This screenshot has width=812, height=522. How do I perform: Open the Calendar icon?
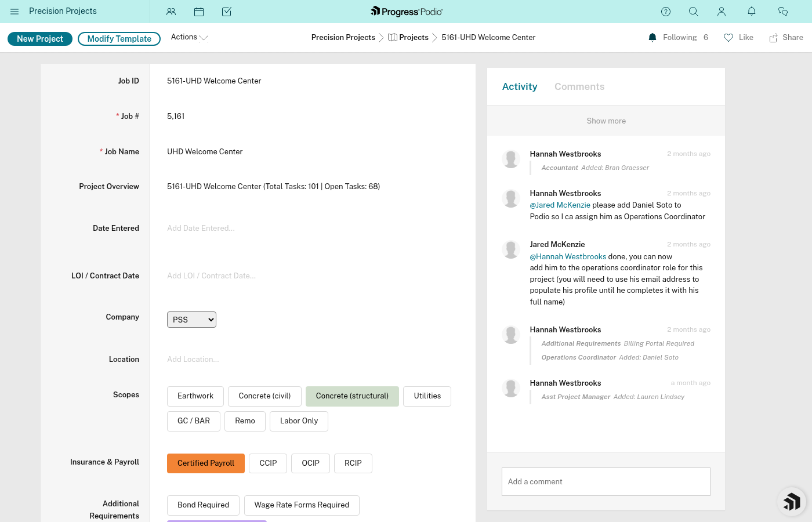click(x=199, y=11)
